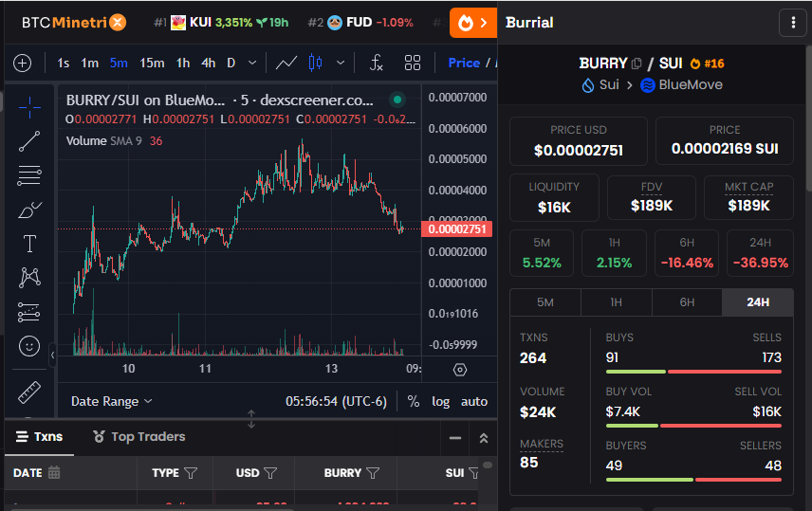Viewport: 812px width, 511px height.
Task: Click the transactions table horizontal scrollbar
Action: click(x=151, y=508)
